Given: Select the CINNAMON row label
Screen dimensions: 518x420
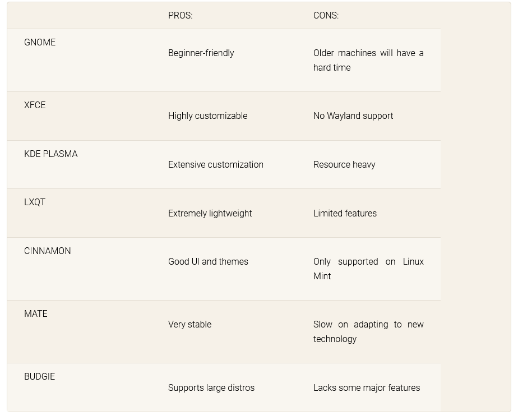Looking at the screenshot, I should coord(47,251).
